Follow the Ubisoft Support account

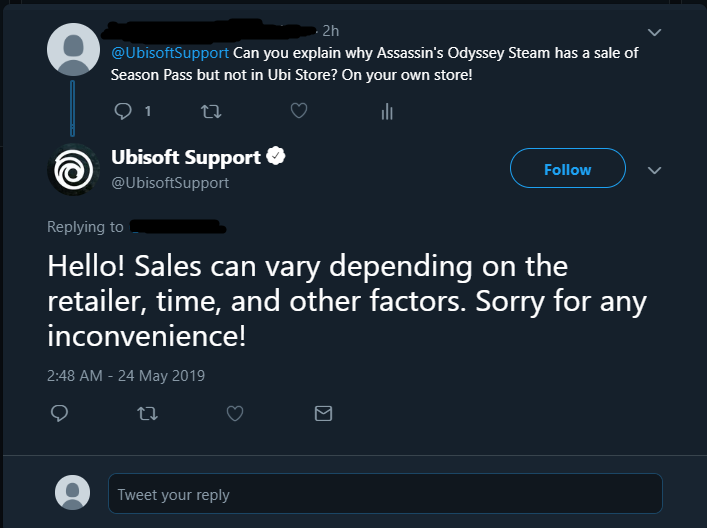coord(568,168)
